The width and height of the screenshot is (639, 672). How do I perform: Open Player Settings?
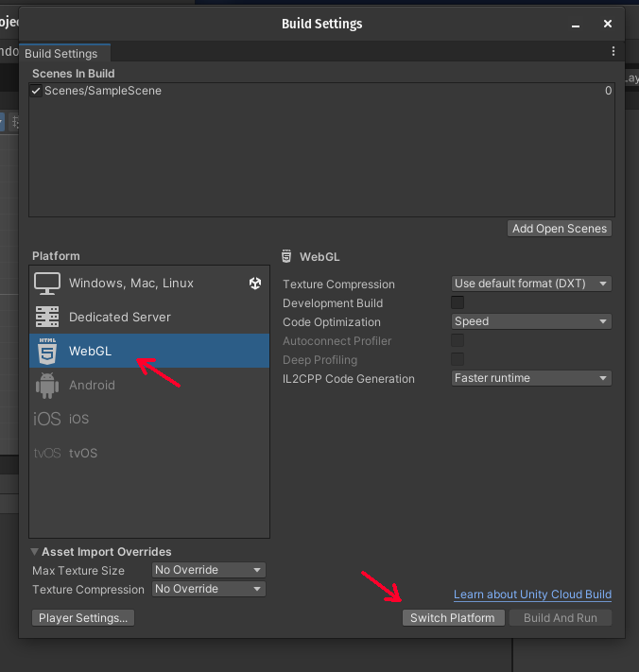click(x=83, y=618)
